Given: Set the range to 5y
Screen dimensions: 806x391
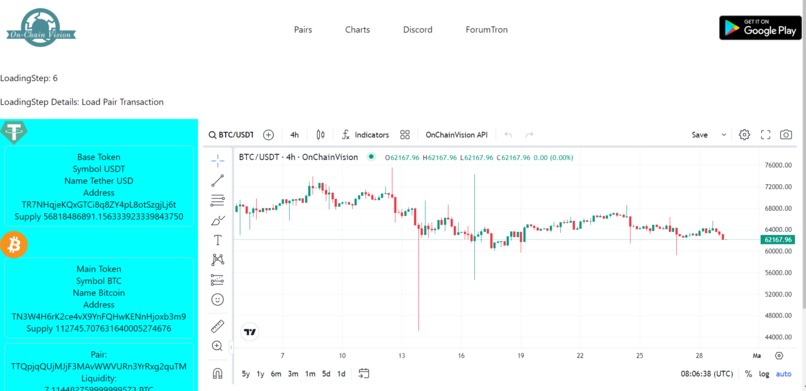Looking at the screenshot, I should [x=246, y=374].
